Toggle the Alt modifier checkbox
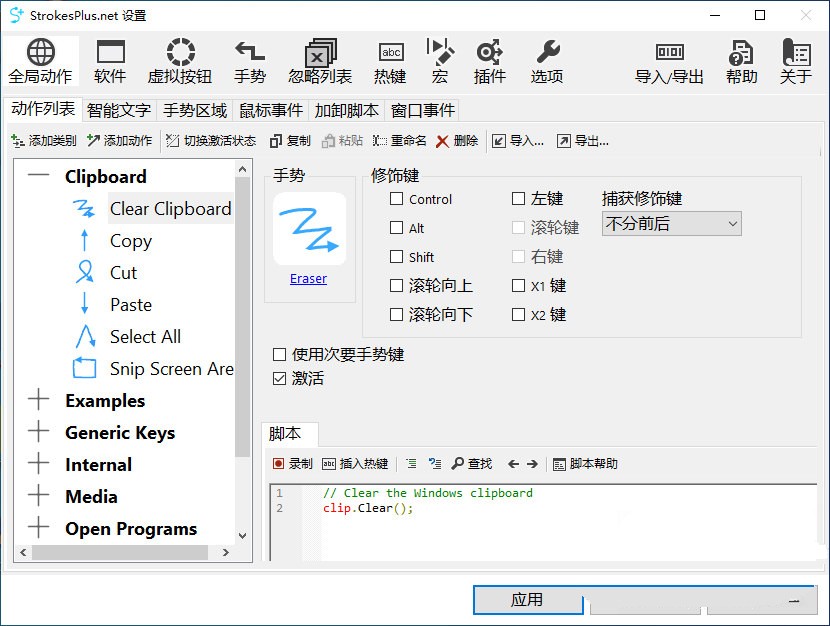This screenshot has width=830, height=626. pos(396,228)
